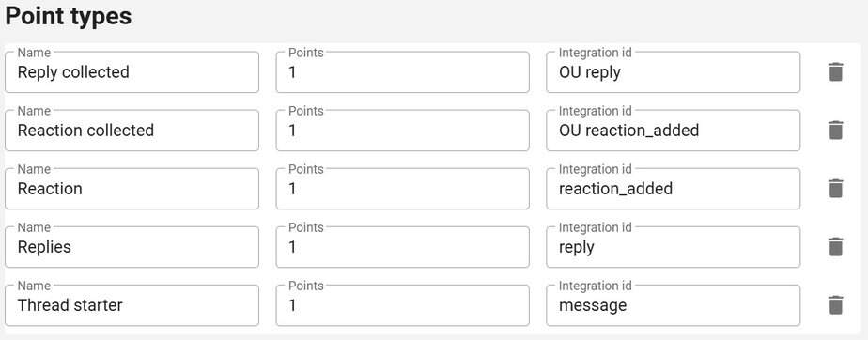Delete the Reaction collected point type
This screenshot has width=868, height=340.
(835, 131)
